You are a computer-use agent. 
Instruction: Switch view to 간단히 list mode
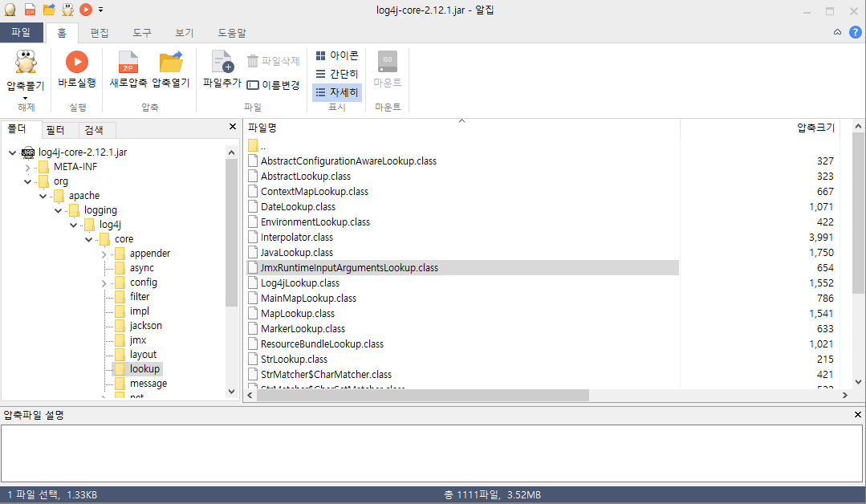(337, 74)
